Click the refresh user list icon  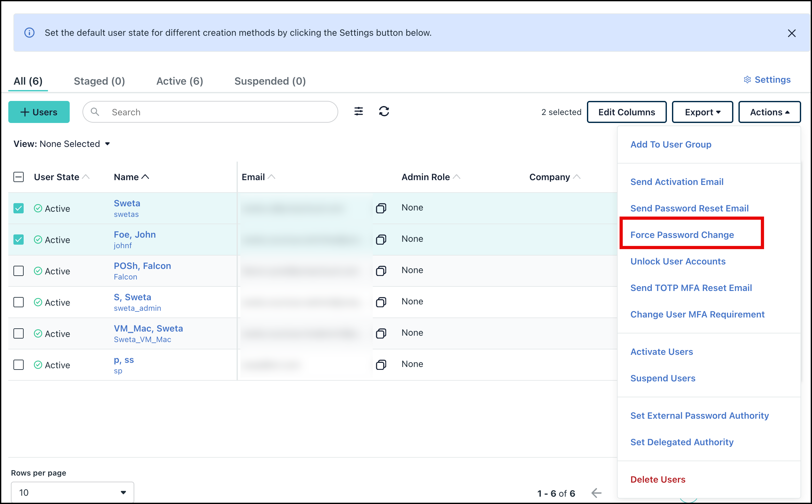click(384, 111)
